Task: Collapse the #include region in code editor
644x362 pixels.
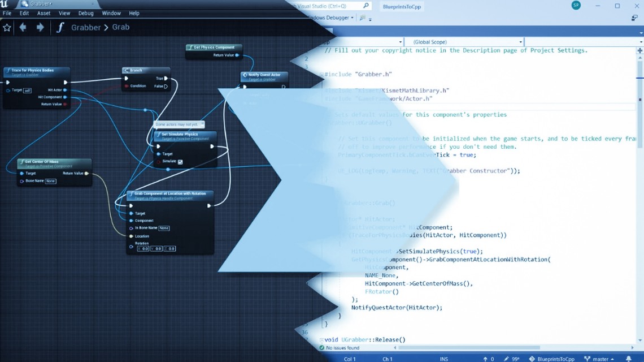Action: coord(321,75)
